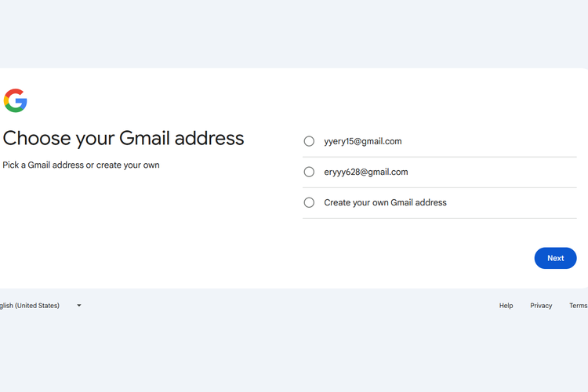588x392 pixels.
Task: Click the eryyy628@gmail.com address text
Action: coord(365,172)
